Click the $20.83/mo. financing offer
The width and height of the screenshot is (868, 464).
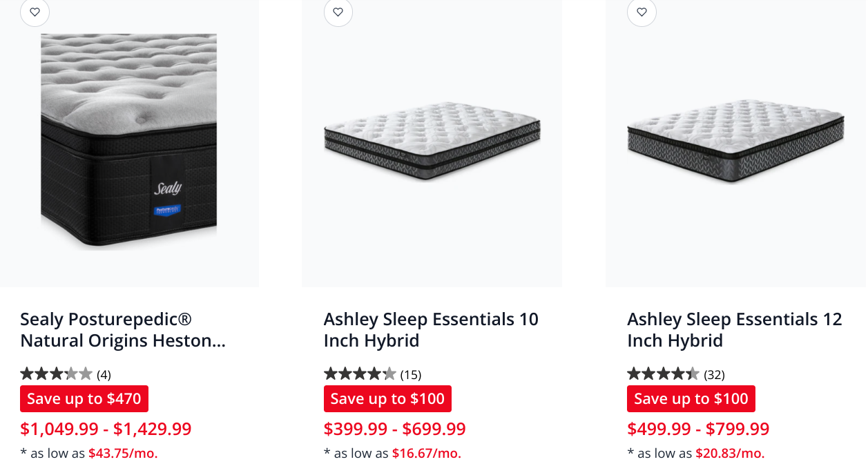pos(730,454)
